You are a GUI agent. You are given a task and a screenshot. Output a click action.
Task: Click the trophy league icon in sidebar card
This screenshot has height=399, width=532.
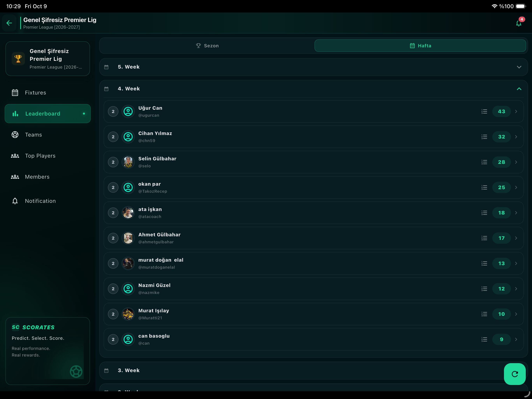coord(18,58)
